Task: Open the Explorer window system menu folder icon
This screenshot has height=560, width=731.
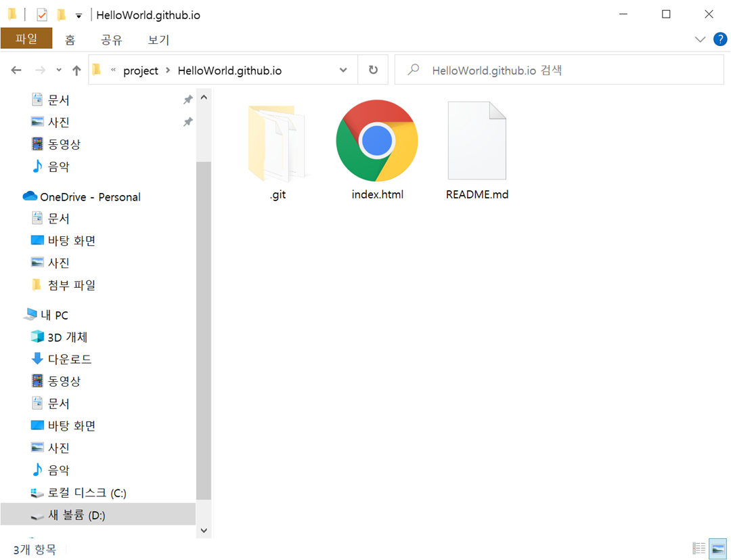Action: (13, 14)
